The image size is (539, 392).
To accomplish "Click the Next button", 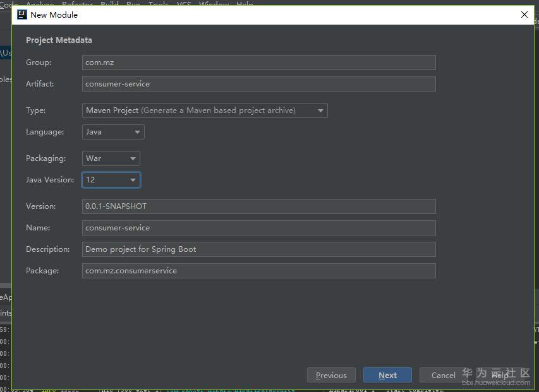I will click(387, 375).
